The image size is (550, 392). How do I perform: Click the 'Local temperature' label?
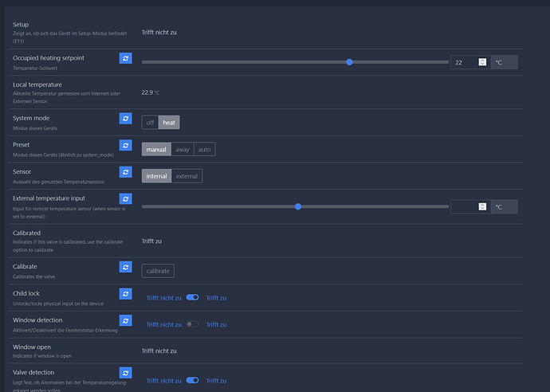pyautogui.click(x=37, y=84)
